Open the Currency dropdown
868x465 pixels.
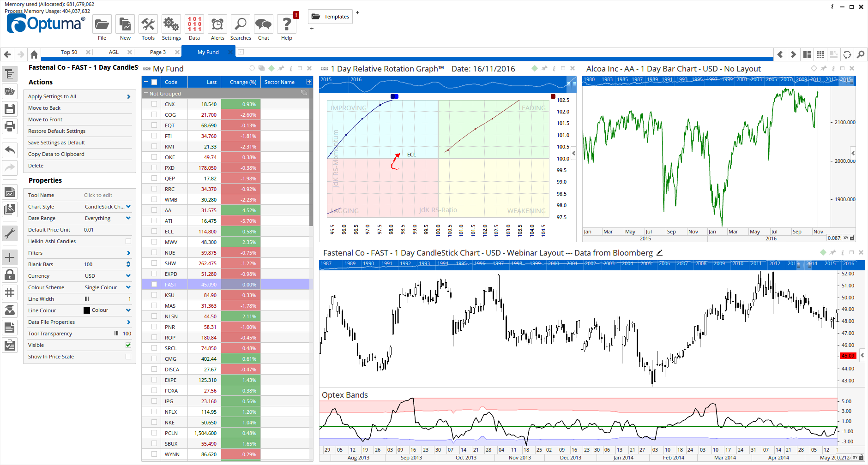point(128,276)
